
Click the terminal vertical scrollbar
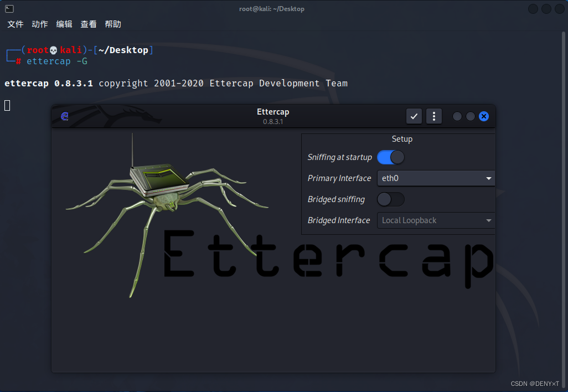pyautogui.click(x=564, y=210)
